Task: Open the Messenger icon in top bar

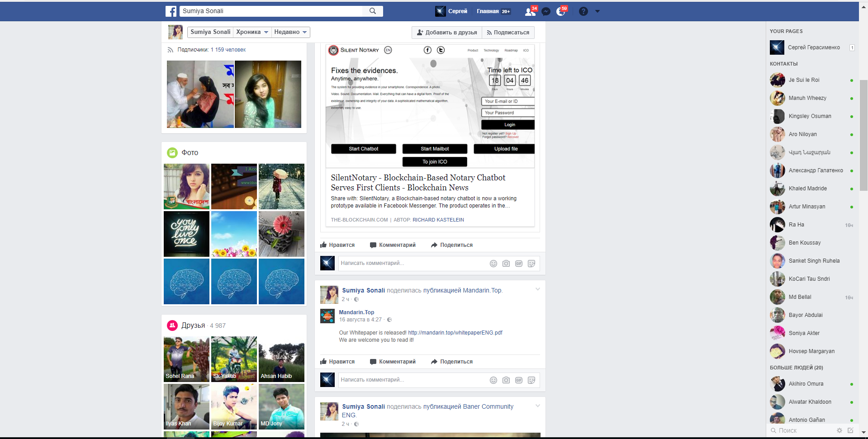Action: coord(546,11)
